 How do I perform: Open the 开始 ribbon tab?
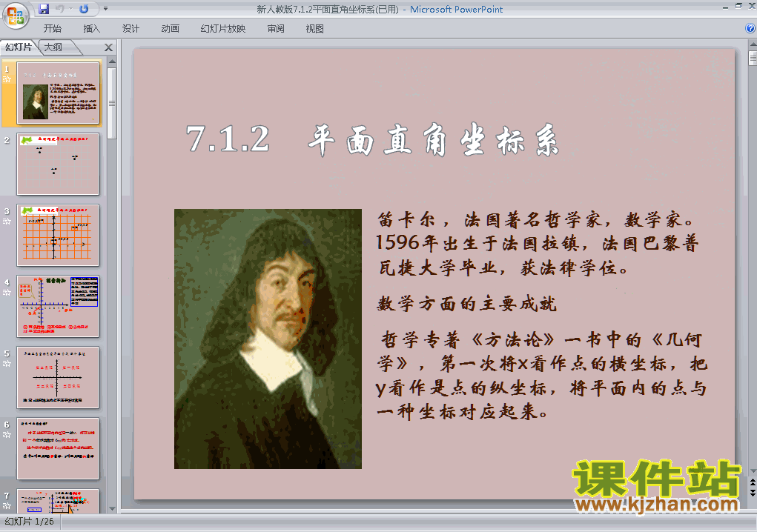point(52,29)
